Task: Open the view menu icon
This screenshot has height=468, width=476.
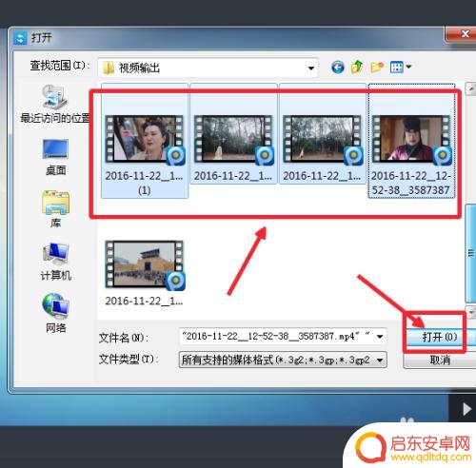Action: (400, 67)
